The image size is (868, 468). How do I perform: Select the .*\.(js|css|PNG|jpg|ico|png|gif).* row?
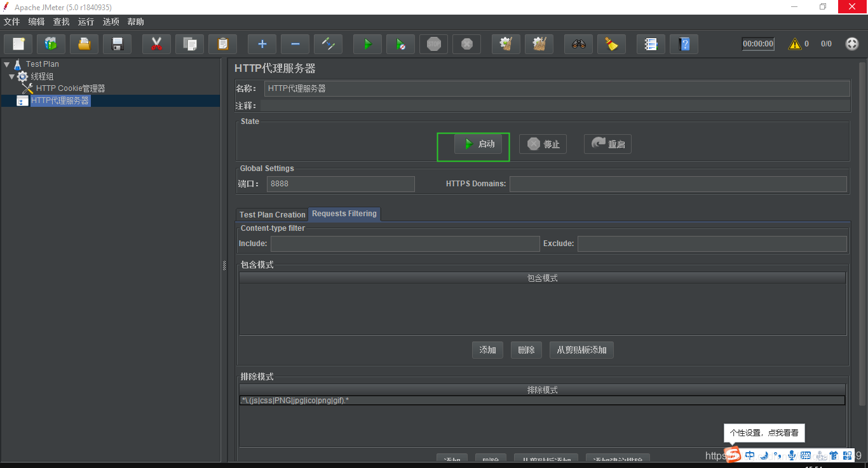tap(542, 401)
